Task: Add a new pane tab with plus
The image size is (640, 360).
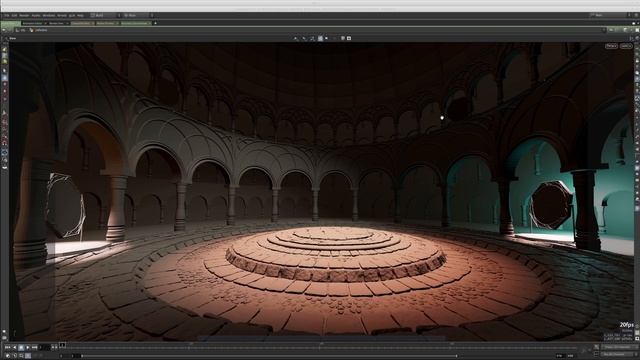Action: point(155,23)
